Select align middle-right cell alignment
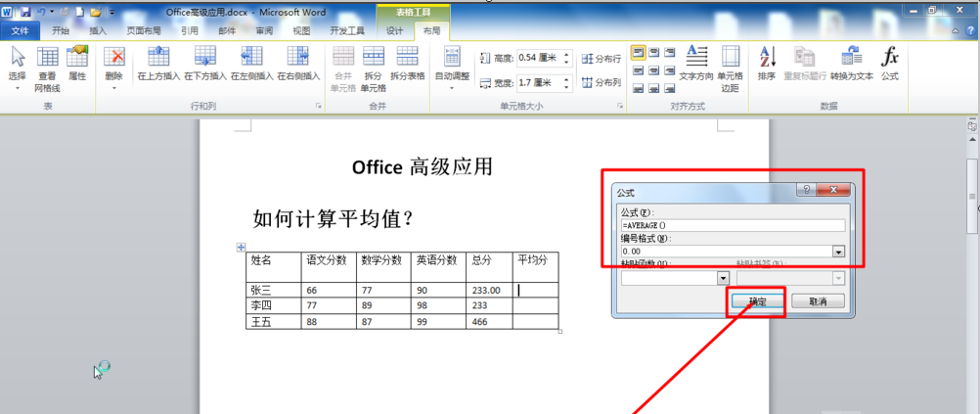Image resolution: width=980 pixels, height=414 pixels. pos(669,70)
